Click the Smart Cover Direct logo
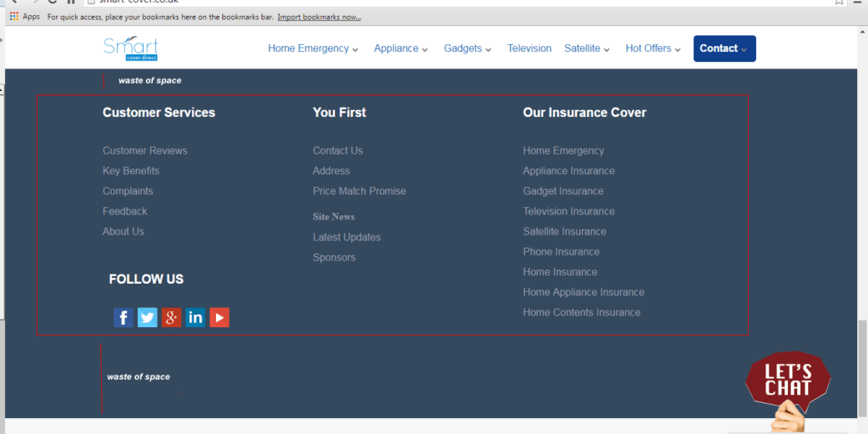 point(130,48)
